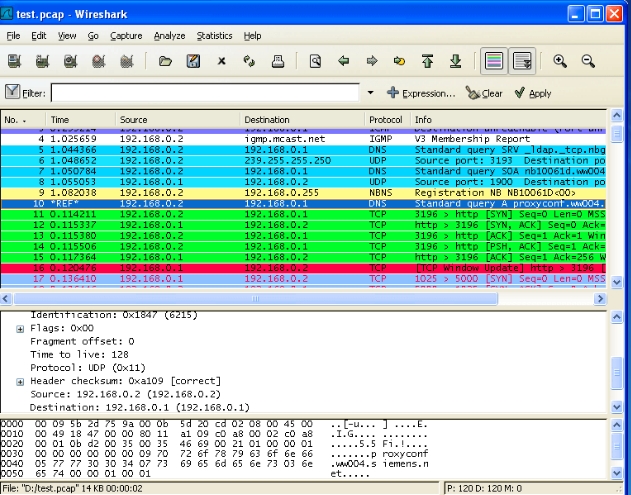
Task: Expand the Flags: 0x00 tree node
Action: [20, 329]
